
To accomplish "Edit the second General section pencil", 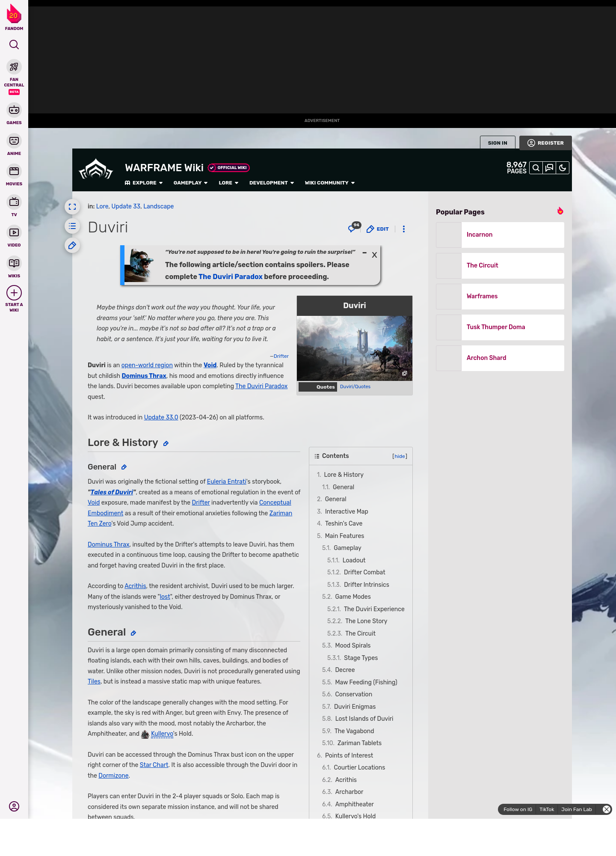I will tap(133, 633).
